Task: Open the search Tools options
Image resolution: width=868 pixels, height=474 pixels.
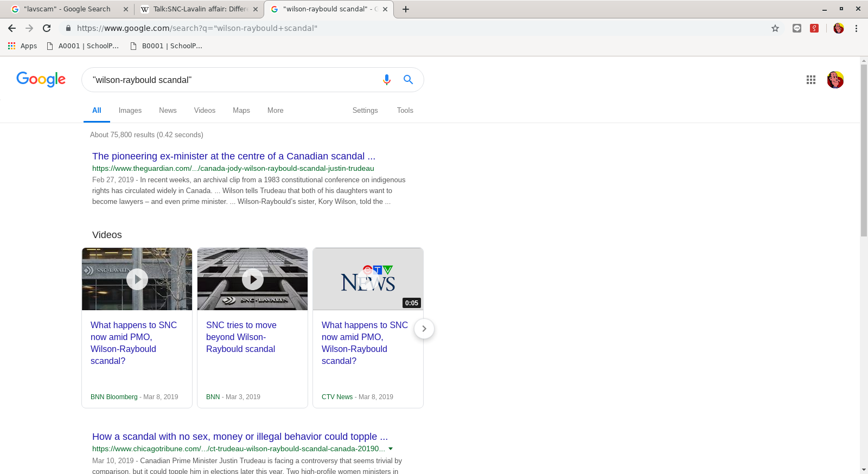Action: [x=405, y=110]
